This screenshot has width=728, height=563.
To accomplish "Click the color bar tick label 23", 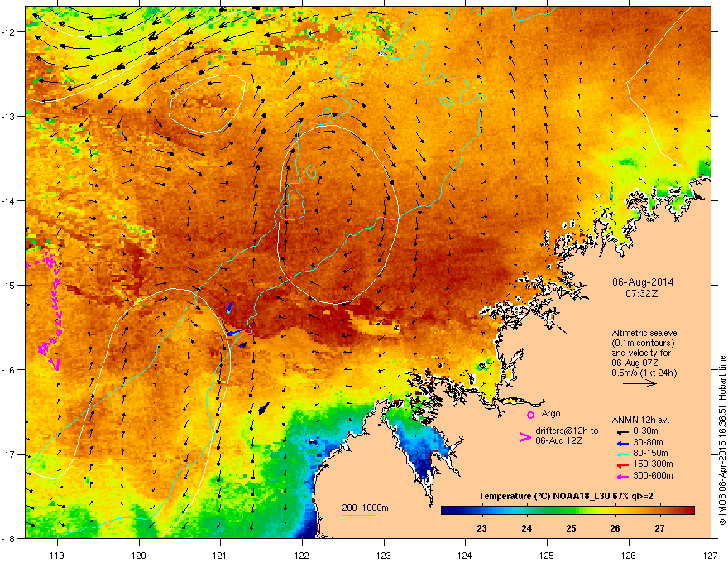I will (x=481, y=528).
